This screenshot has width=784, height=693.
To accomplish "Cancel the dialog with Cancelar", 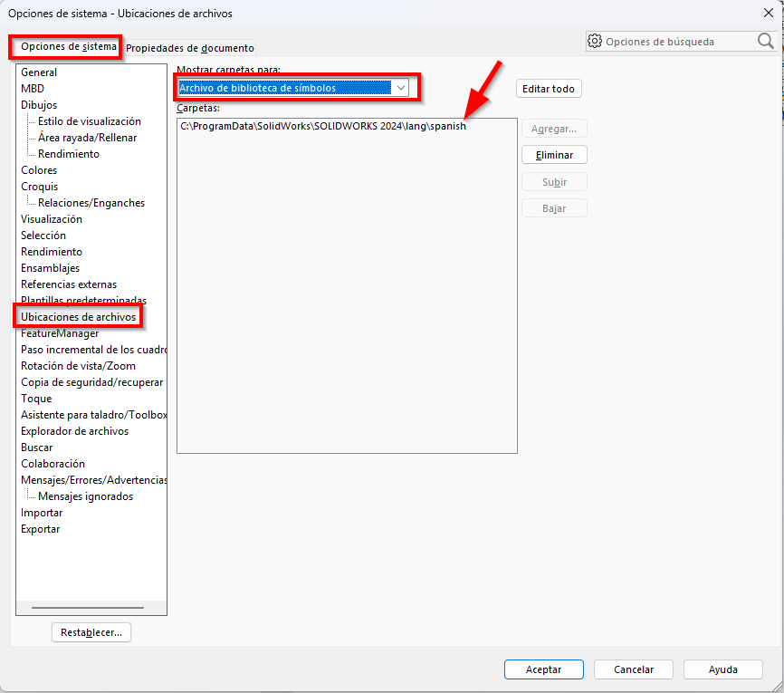I will point(634,669).
